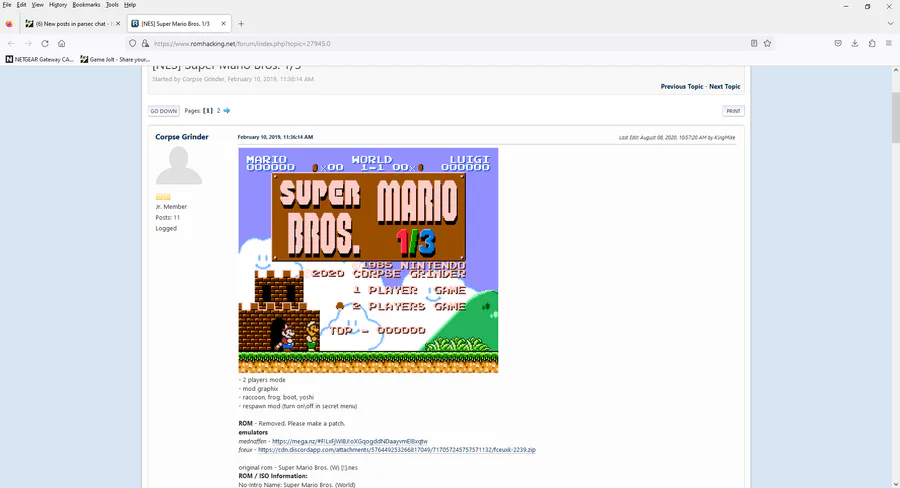Image resolution: width=900 pixels, height=488 pixels.
Task: Click the '- respawn mod' line
Action: point(298,406)
